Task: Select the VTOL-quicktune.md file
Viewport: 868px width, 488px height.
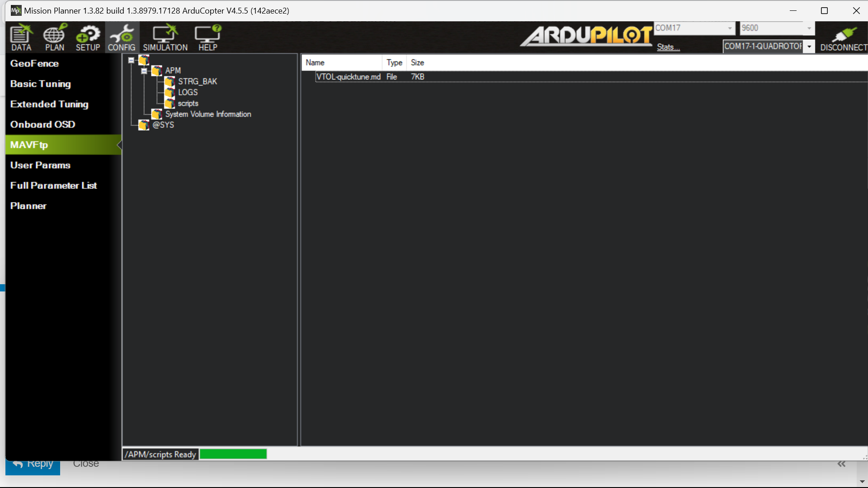Action: (348, 77)
